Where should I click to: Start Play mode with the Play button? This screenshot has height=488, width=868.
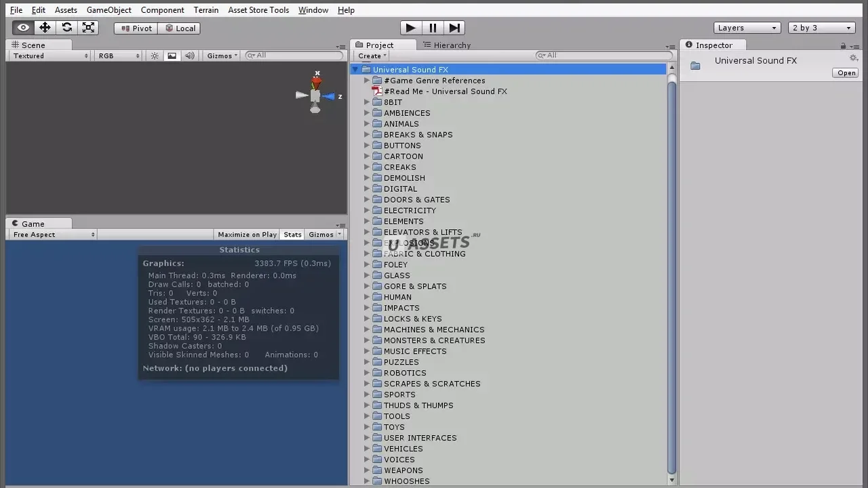coord(410,28)
